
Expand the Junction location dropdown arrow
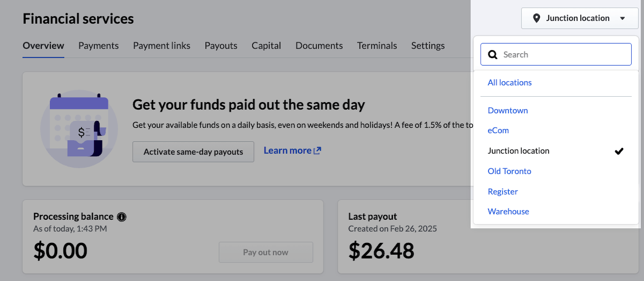pyautogui.click(x=623, y=18)
